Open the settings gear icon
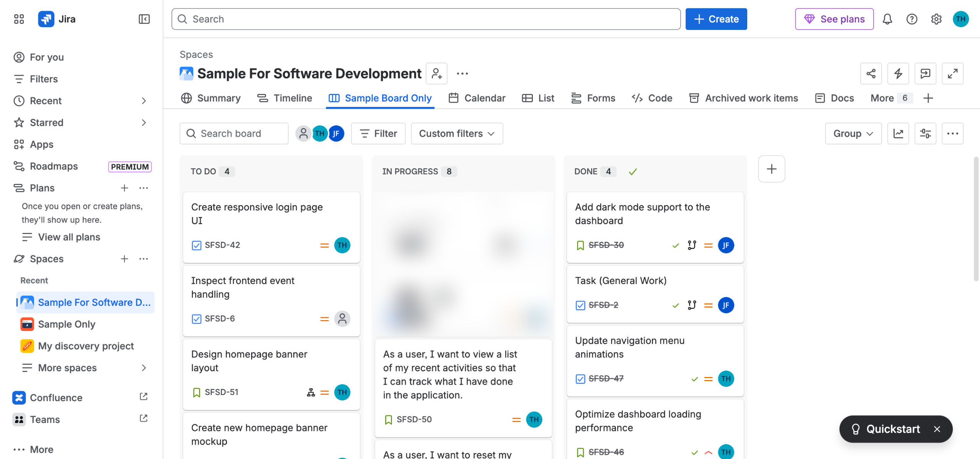 pos(936,19)
